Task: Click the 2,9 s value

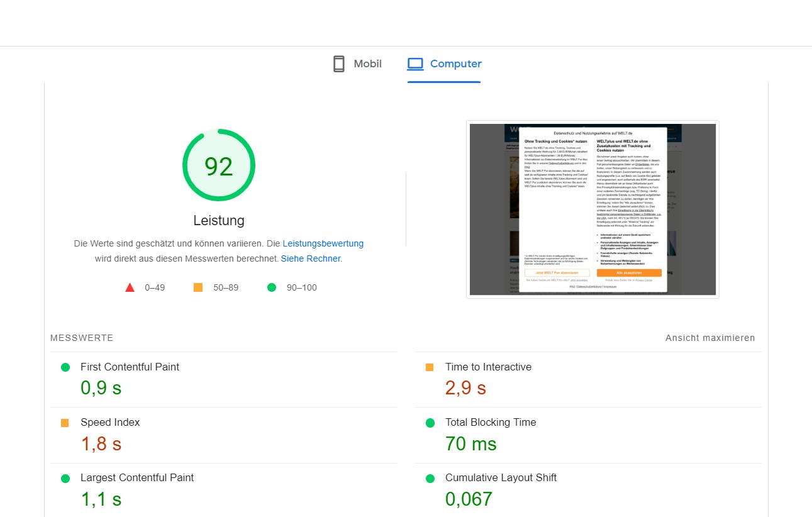Action: tap(465, 388)
